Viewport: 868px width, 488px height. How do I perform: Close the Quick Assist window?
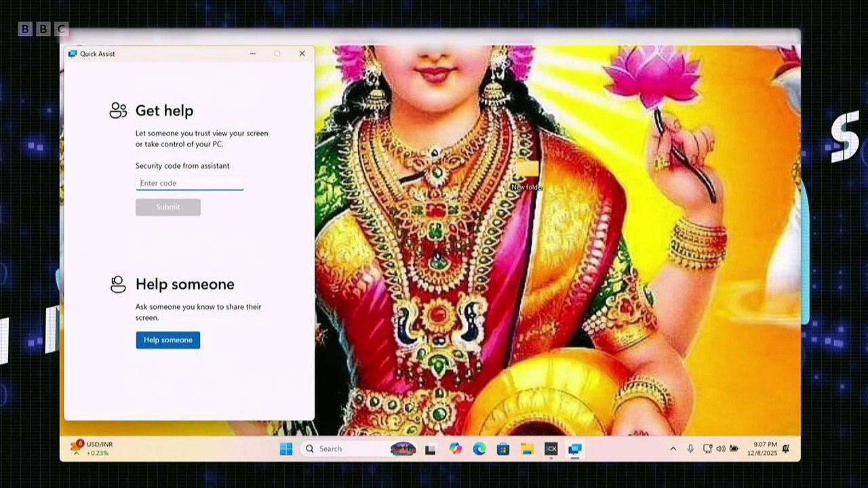[302, 54]
